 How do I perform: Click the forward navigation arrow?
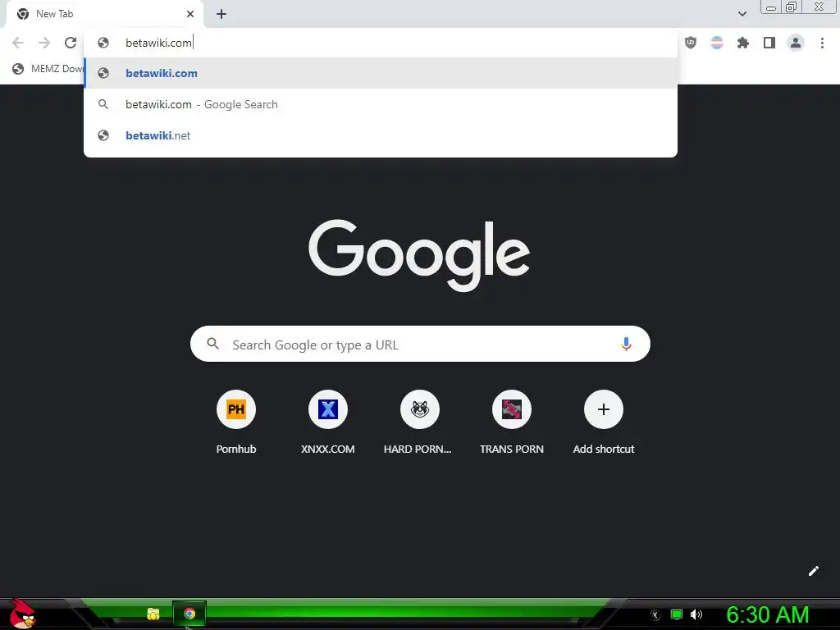click(44, 43)
